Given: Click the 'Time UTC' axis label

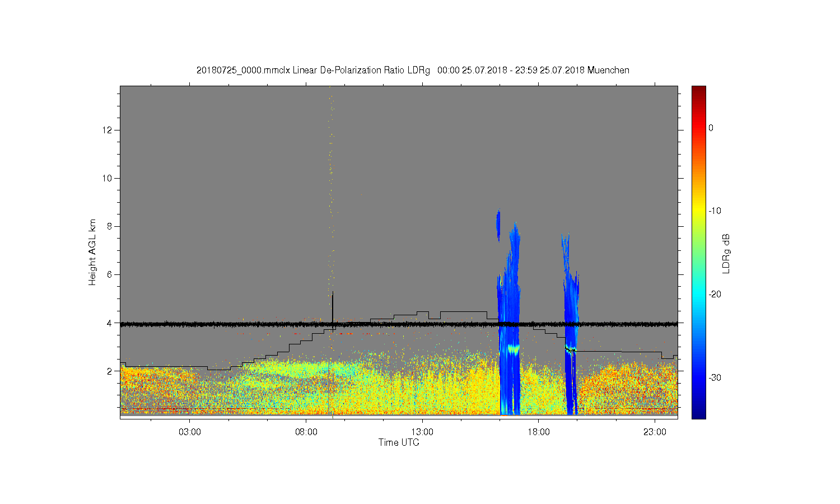Looking at the screenshot, I should click(x=399, y=442).
